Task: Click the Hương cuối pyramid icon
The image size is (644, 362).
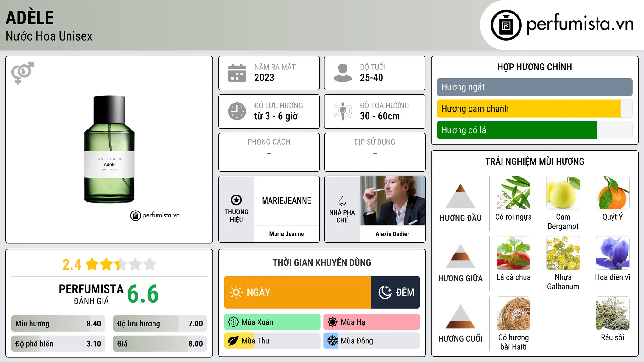Action: 460,316
